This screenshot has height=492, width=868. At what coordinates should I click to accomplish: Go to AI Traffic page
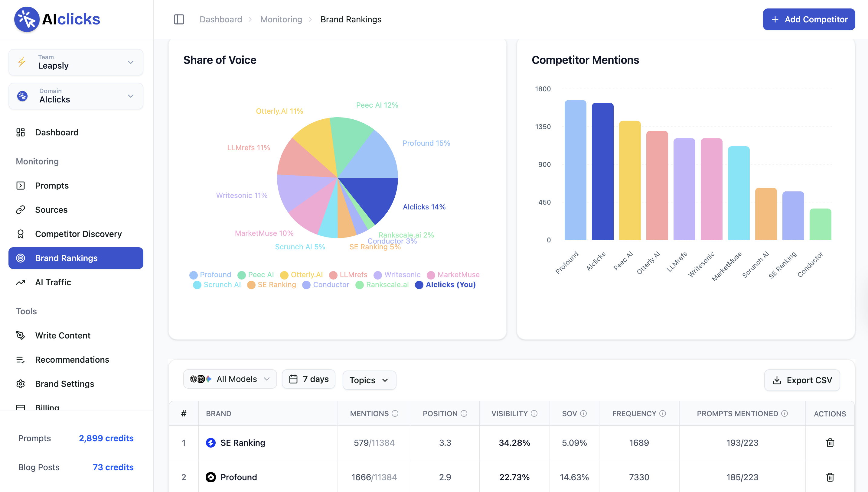[x=53, y=282]
